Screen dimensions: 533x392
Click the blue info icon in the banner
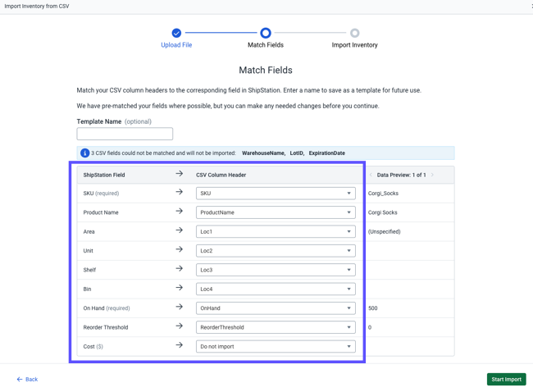point(84,153)
